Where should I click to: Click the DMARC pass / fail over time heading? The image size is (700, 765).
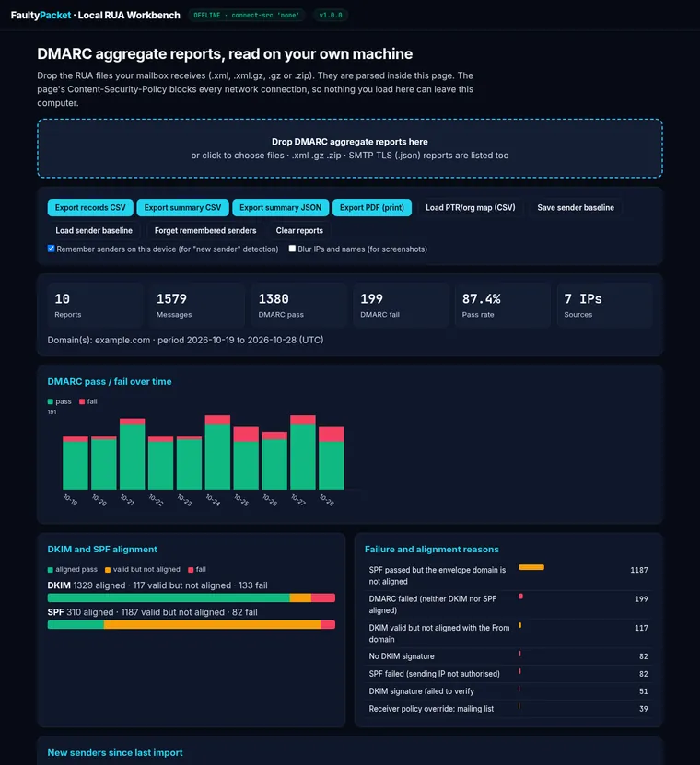pyautogui.click(x=110, y=381)
